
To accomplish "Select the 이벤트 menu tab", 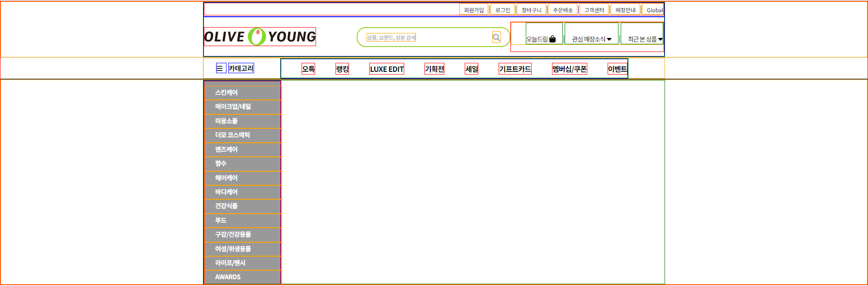I will [618, 69].
